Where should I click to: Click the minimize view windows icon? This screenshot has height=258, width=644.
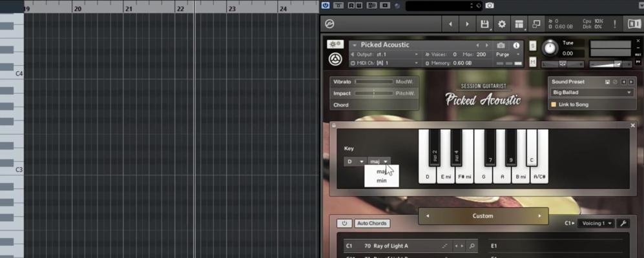point(536,25)
